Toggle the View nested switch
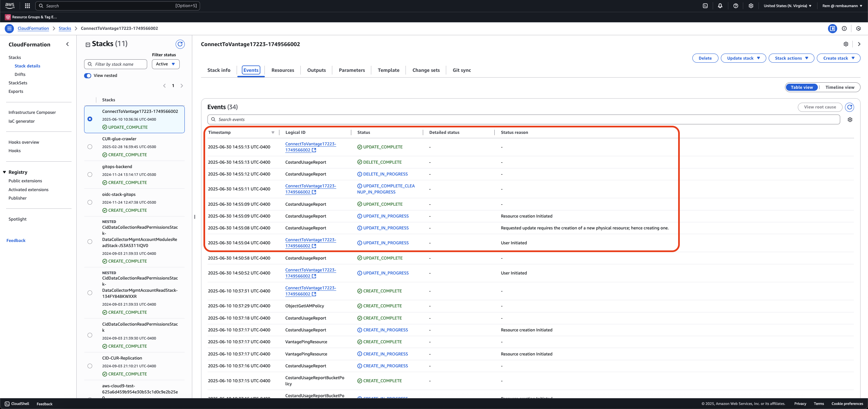 click(x=87, y=76)
